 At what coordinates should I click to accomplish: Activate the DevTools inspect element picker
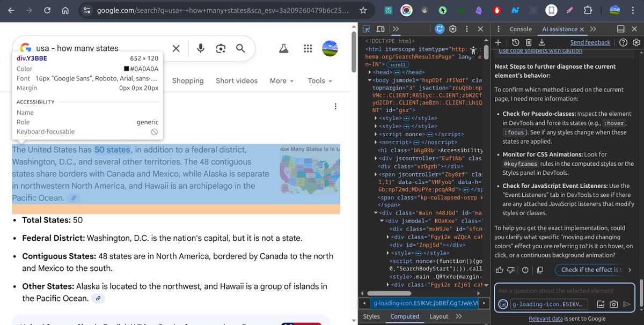366,29
